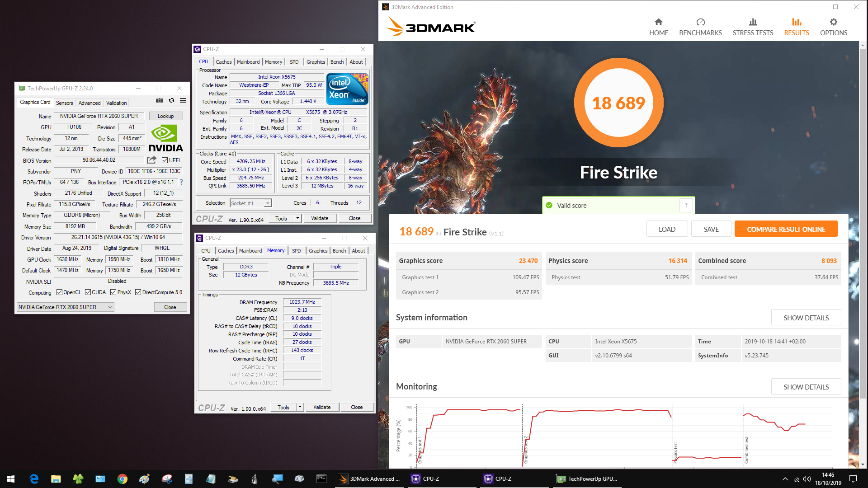Switch to Validation tab in GPU-Z
The height and width of the screenshot is (488, 868).
116,103
